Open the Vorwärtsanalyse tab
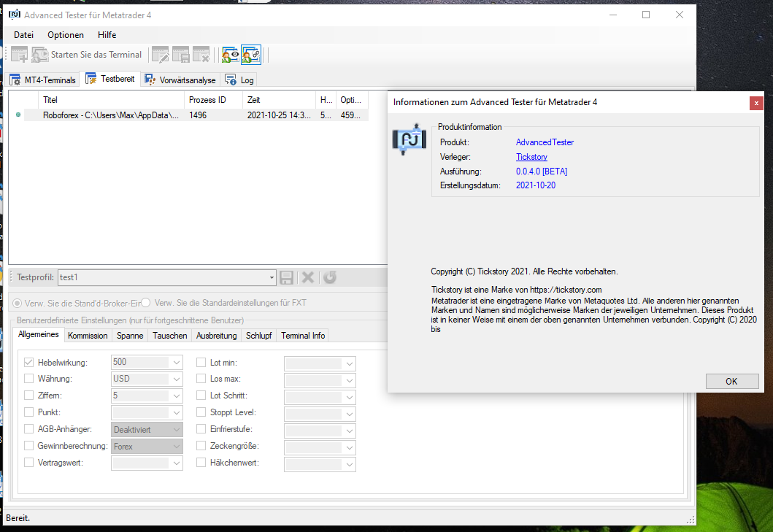This screenshot has height=532, width=773. (x=180, y=80)
